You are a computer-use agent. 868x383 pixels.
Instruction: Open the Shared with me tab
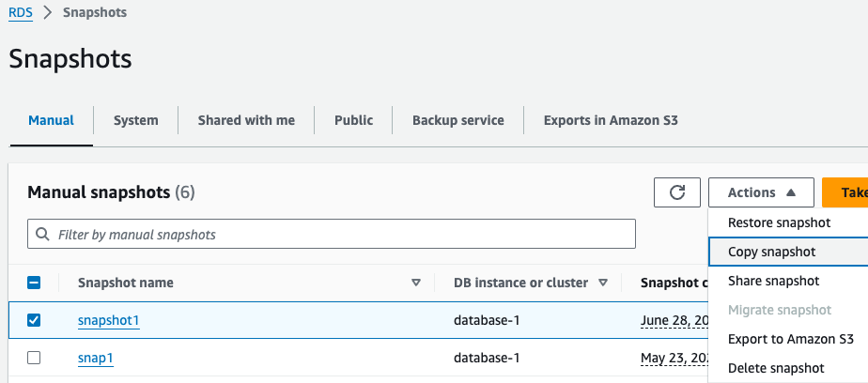[246, 120]
